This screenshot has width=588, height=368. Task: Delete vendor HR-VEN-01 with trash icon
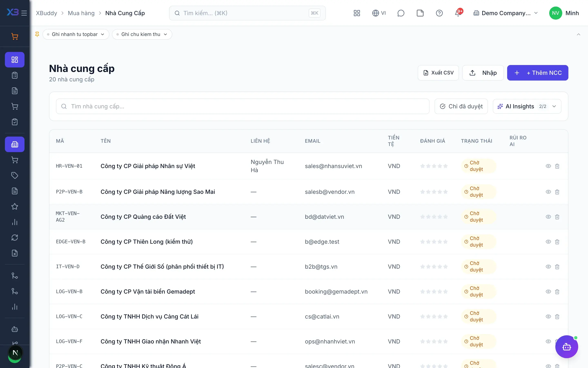(x=557, y=166)
